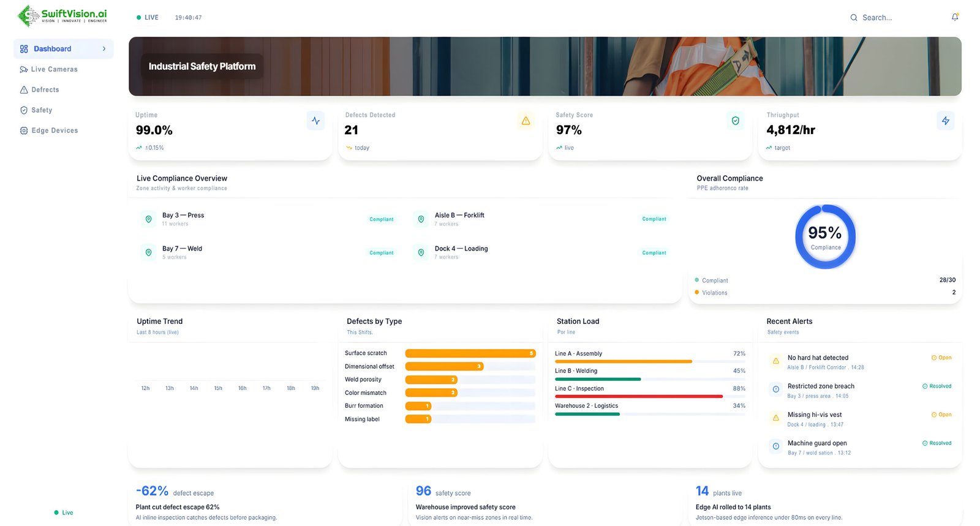
Task: Click the Compliant legend entry
Action: click(711, 280)
